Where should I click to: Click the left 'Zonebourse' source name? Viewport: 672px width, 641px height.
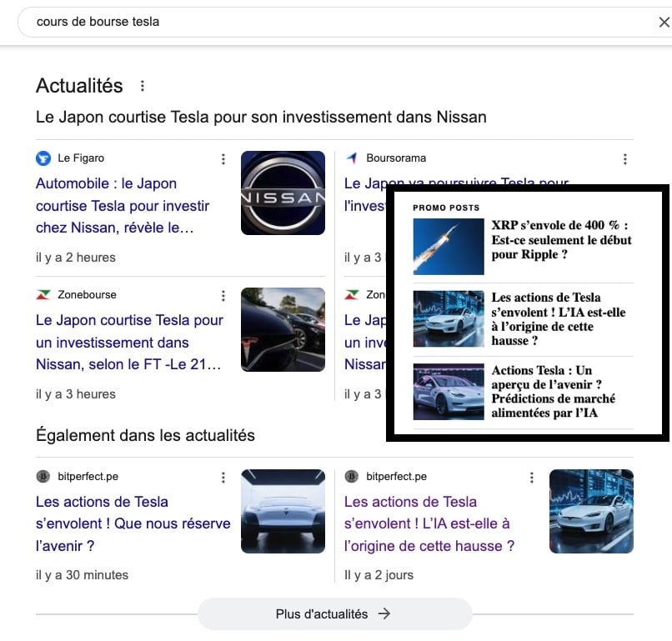click(87, 295)
